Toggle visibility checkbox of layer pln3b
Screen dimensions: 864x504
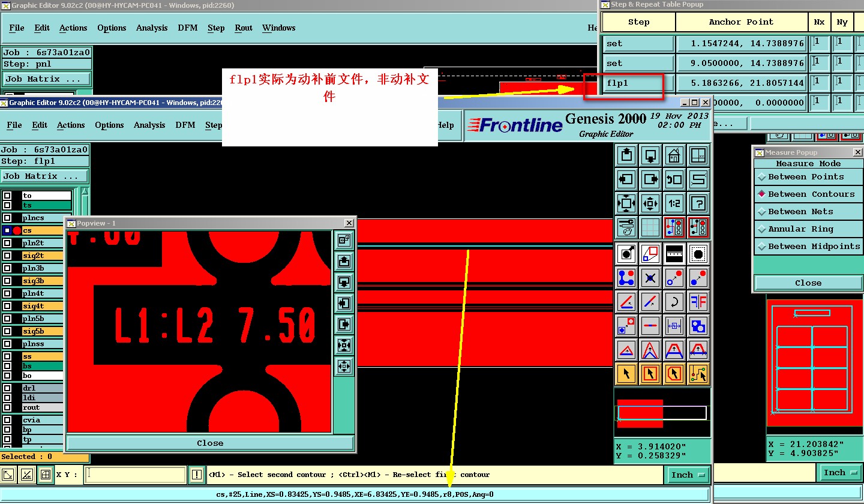click(7, 268)
